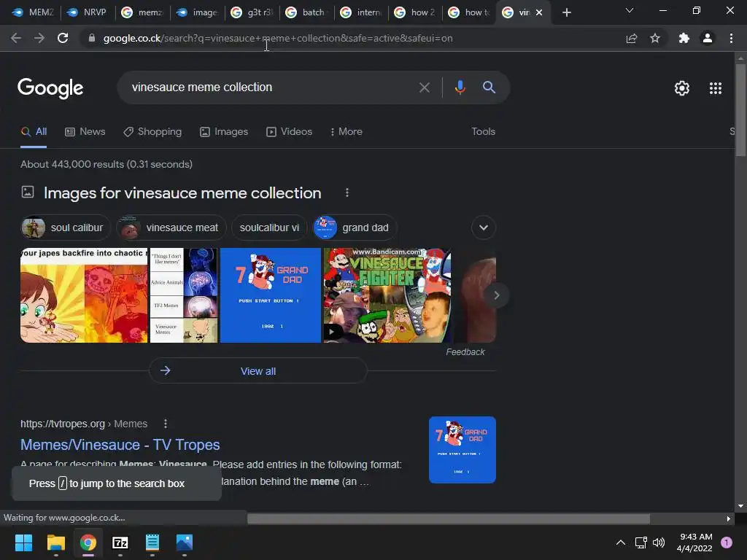Open File Explorer from the taskbar
This screenshot has width=747, height=560.
tap(55, 542)
